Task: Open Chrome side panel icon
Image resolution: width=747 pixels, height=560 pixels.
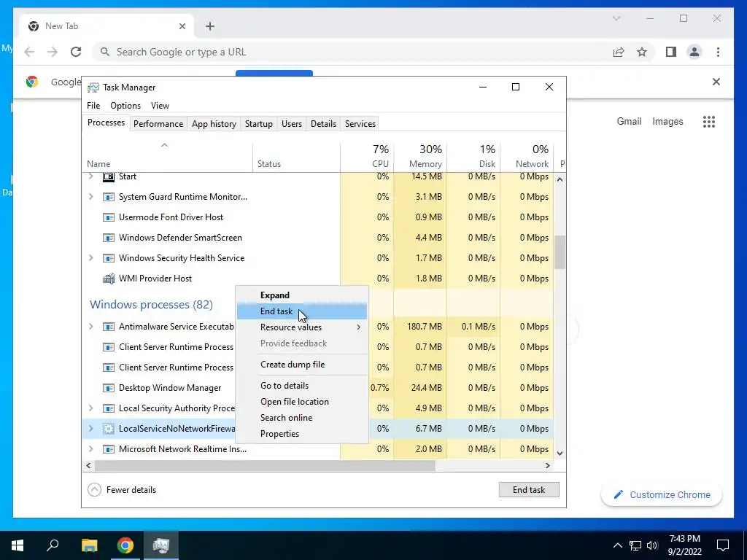Action: pyautogui.click(x=671, y=52)
